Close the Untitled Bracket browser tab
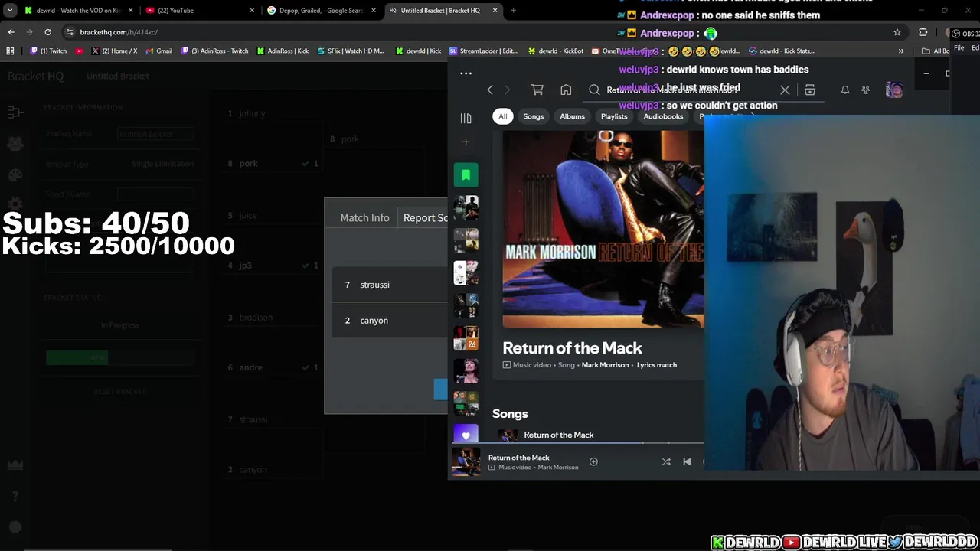This screenshot has height=551, width=980. click(x=495, y=11)
